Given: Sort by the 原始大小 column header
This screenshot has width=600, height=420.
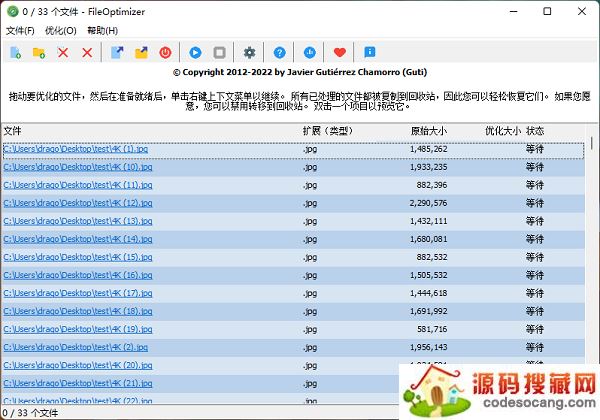Looking at the screenshot, I should (429, 131).
